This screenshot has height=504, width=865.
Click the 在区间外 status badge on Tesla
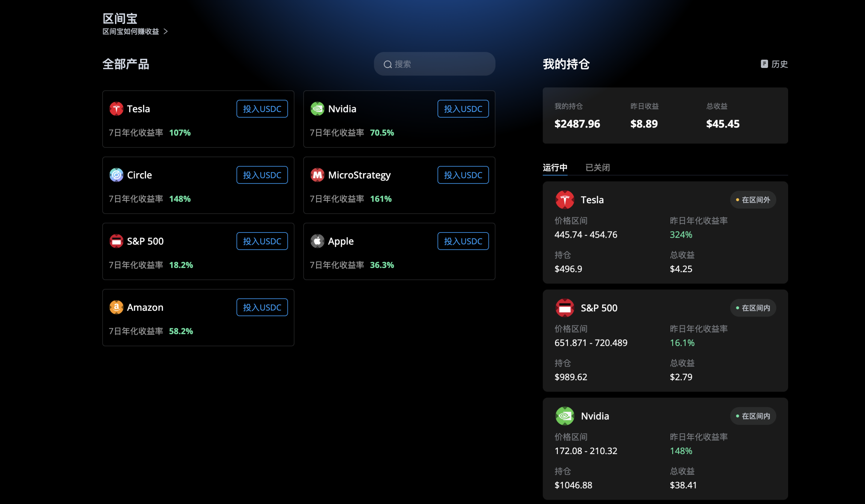753,200
